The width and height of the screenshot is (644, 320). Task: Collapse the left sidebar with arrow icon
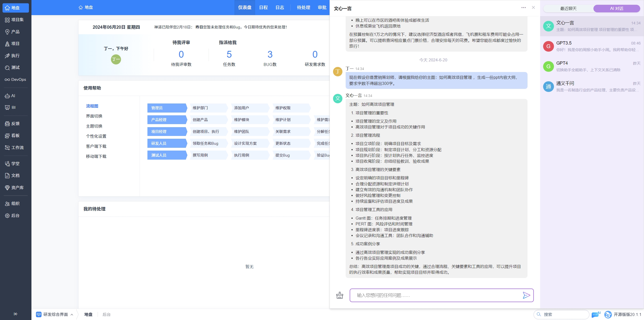pyautogui.click(x=16, y=314)
